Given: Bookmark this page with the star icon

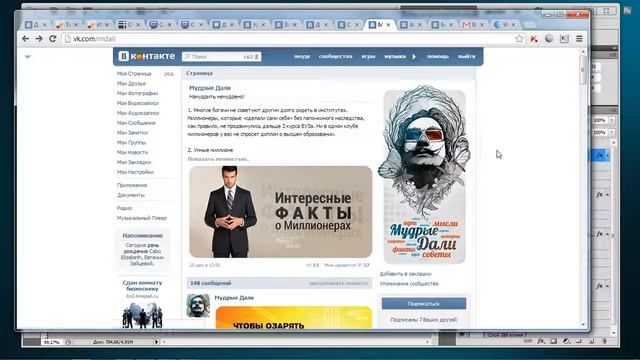Looking at the screenshot, I should pyautogui.click(x=519, y=39).
